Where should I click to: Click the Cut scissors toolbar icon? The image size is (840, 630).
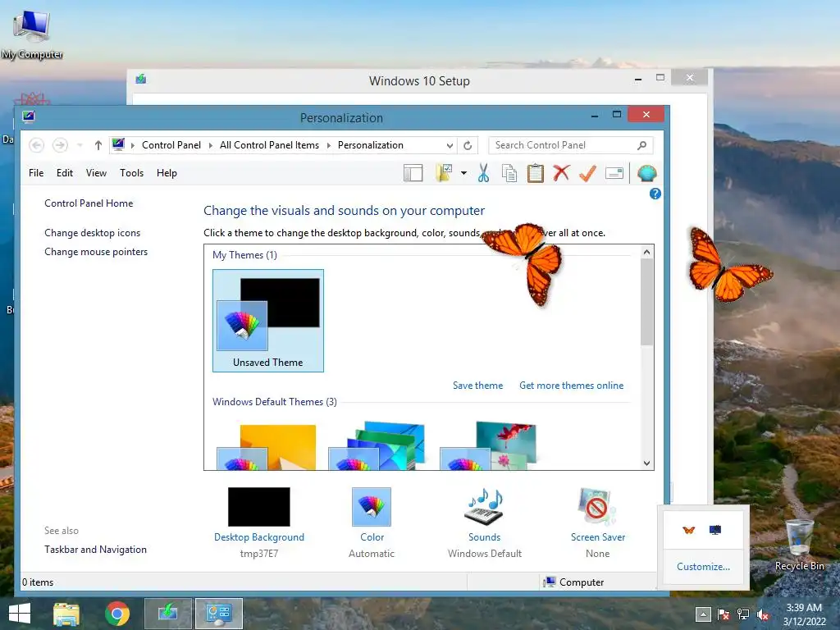pyautogui.click(x=483, y=173)
